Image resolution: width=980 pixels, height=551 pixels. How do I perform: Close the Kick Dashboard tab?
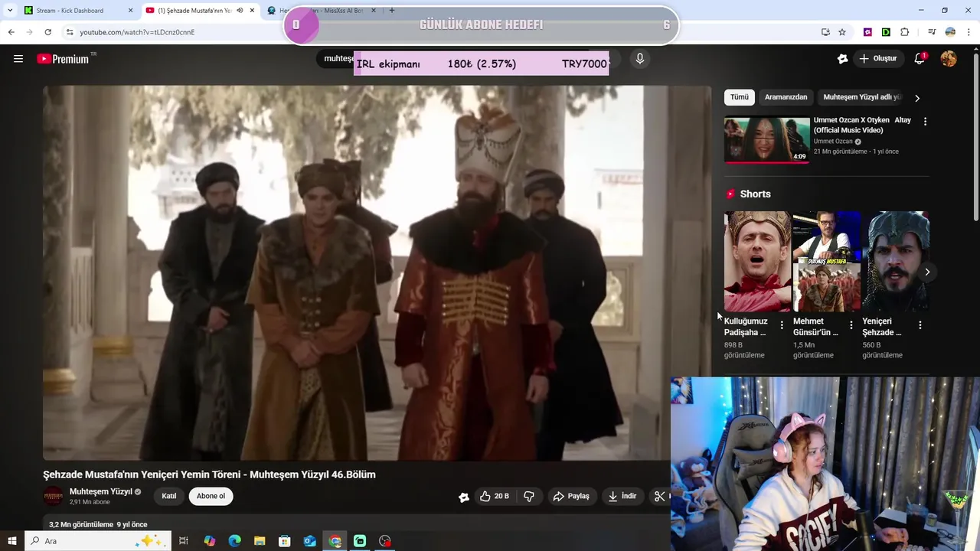130,11
